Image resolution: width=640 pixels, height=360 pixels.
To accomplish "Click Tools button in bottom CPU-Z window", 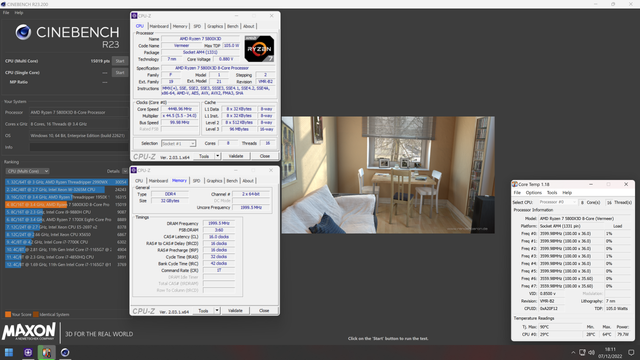I will click(203, 311).
